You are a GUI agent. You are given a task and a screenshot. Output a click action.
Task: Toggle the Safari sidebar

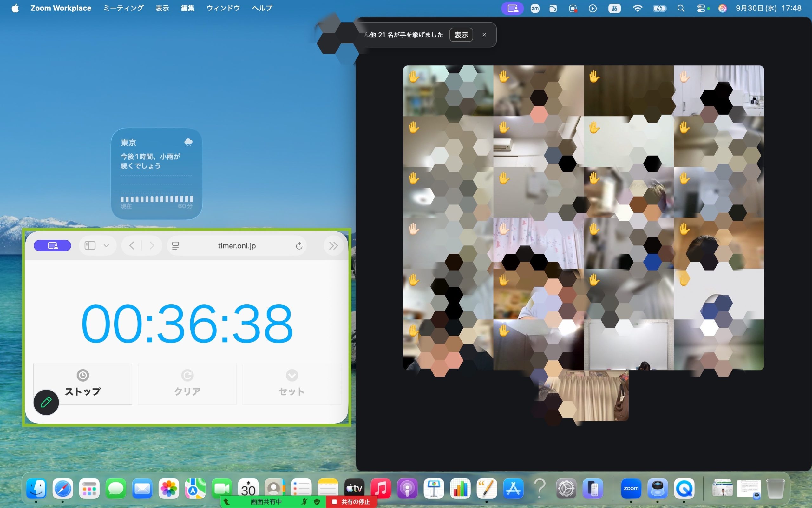coord(90,246)
